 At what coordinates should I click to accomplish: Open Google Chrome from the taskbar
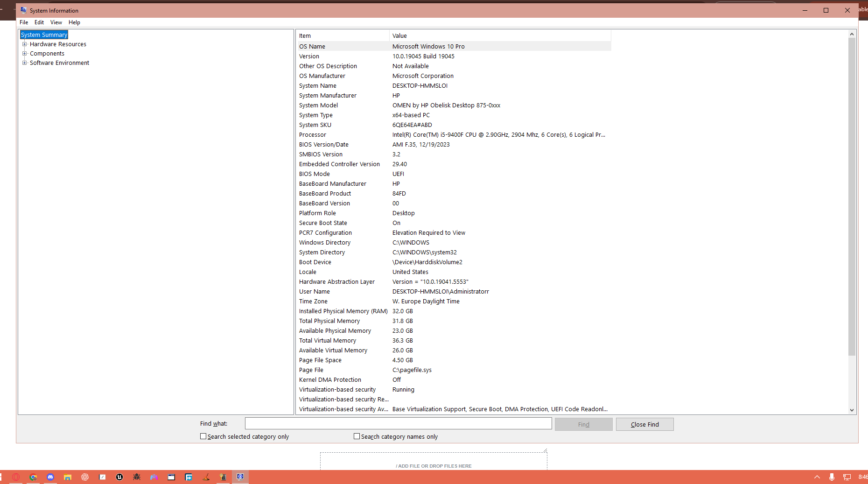coord(33,477)
